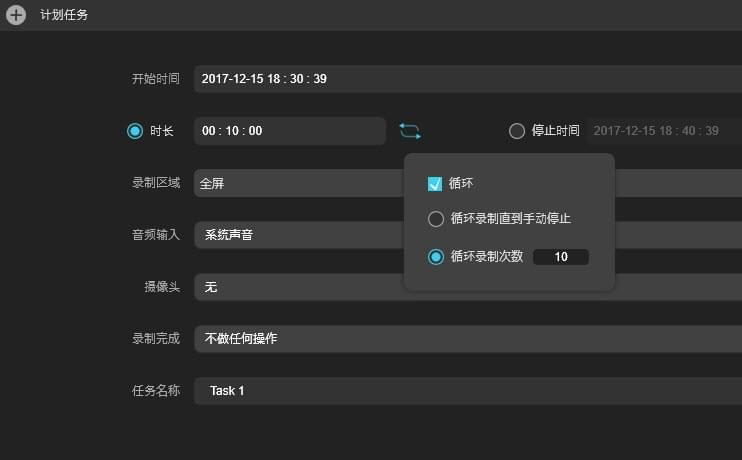Uncheck the 循环 loop checkbox
Image resolution: width=742 pixels, height=460 pixels.
pyautogui.click(x=435, y=184)
